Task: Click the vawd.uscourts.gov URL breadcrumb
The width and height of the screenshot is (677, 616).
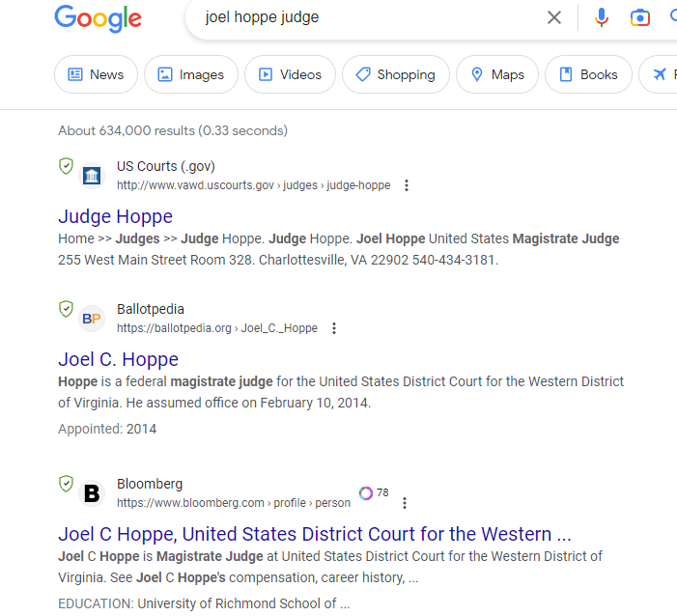Action: 253,185
